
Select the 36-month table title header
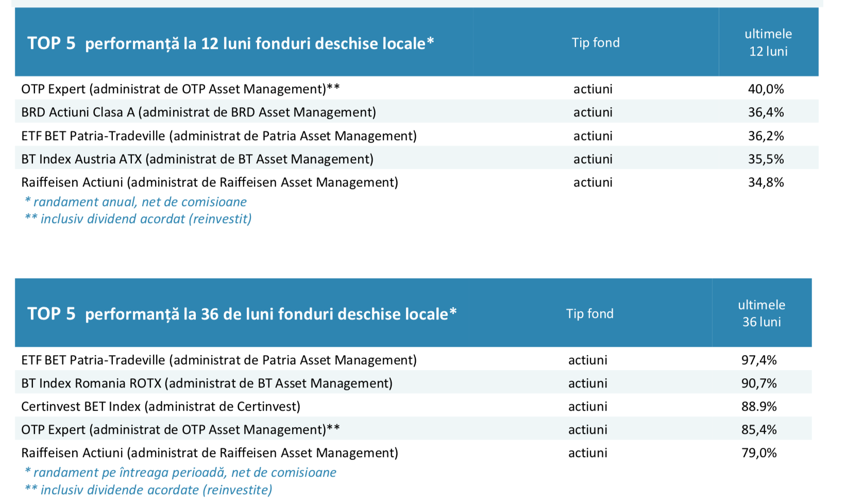242,313
